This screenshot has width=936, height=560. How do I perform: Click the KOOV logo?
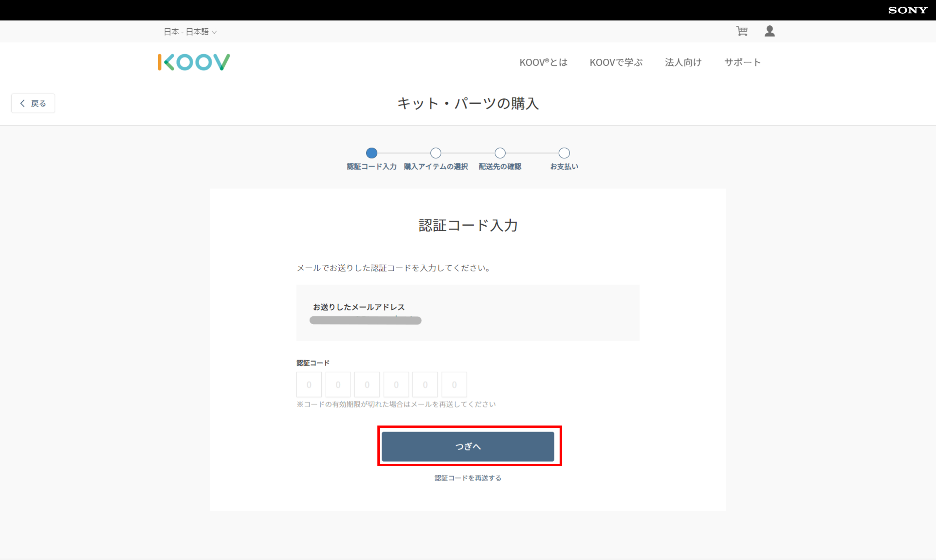[x=194, y=62]
